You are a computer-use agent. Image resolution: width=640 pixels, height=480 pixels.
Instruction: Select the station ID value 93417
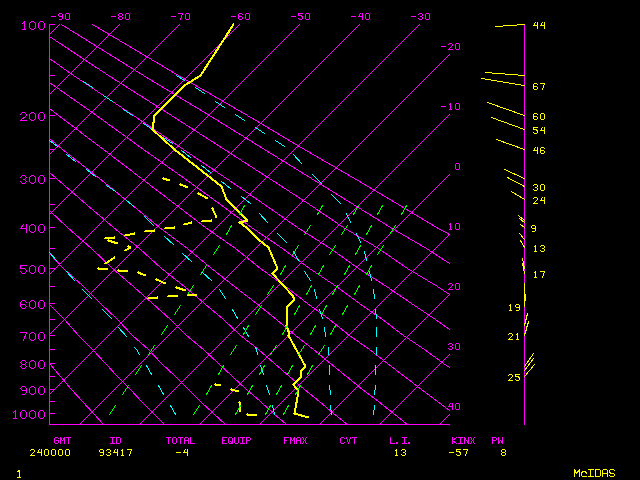(121, 452)
